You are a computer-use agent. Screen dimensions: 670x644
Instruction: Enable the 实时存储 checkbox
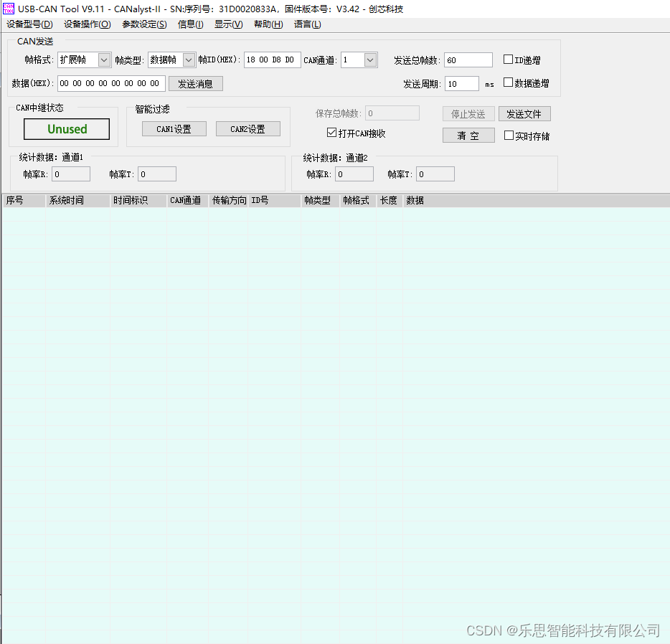508,135
